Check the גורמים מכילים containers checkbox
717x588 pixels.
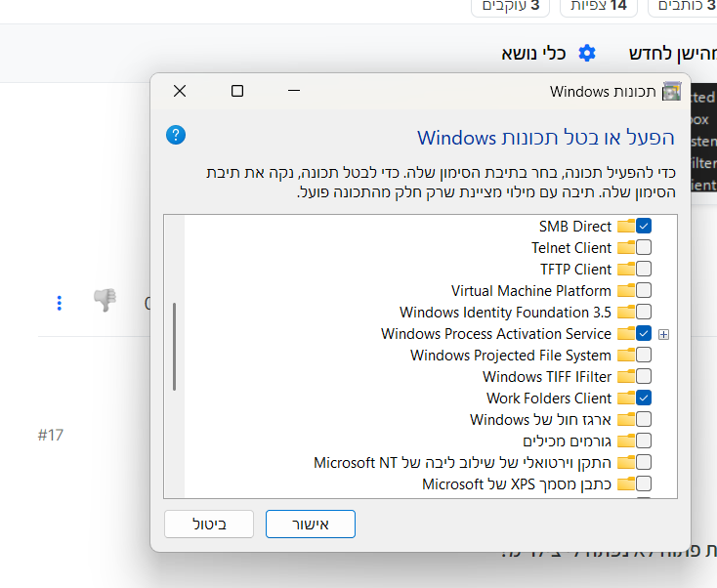644,441
